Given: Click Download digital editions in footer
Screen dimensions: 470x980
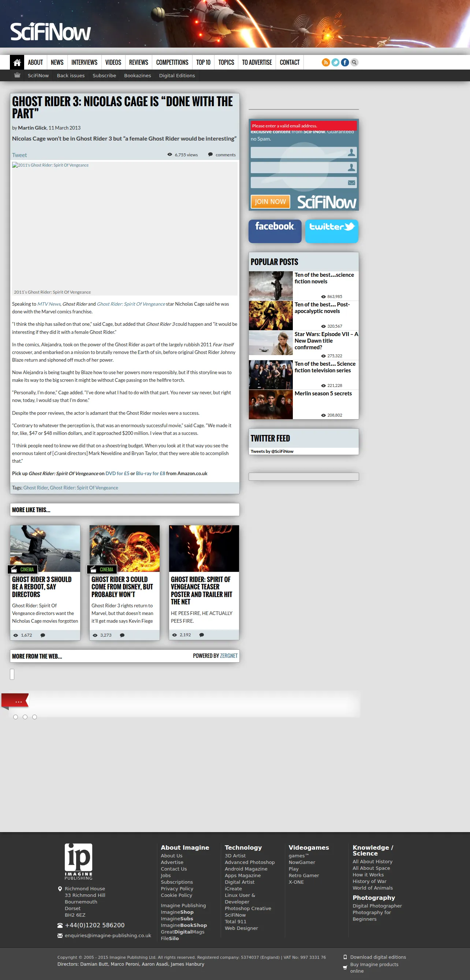Looking at the screenshot, I should click(x=378, y=957).
